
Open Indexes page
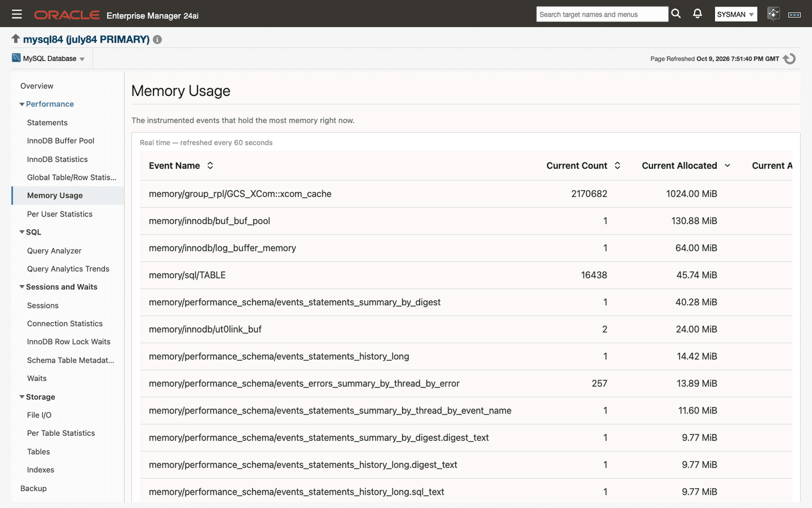(41, 470)
